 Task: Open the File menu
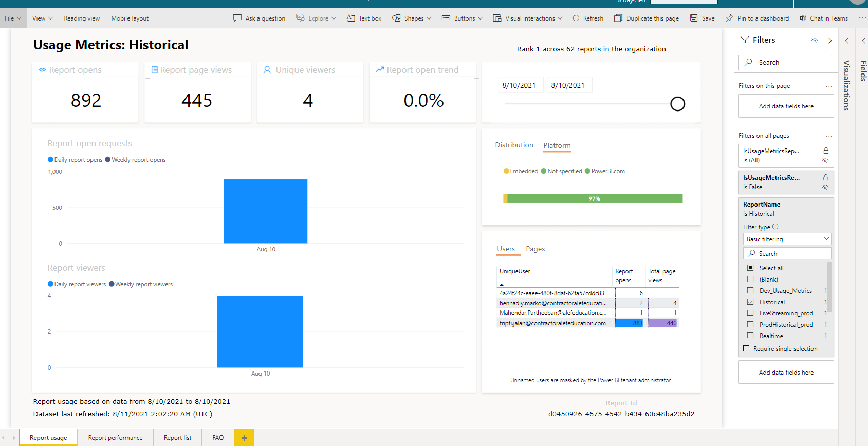[x=13, y=18]
